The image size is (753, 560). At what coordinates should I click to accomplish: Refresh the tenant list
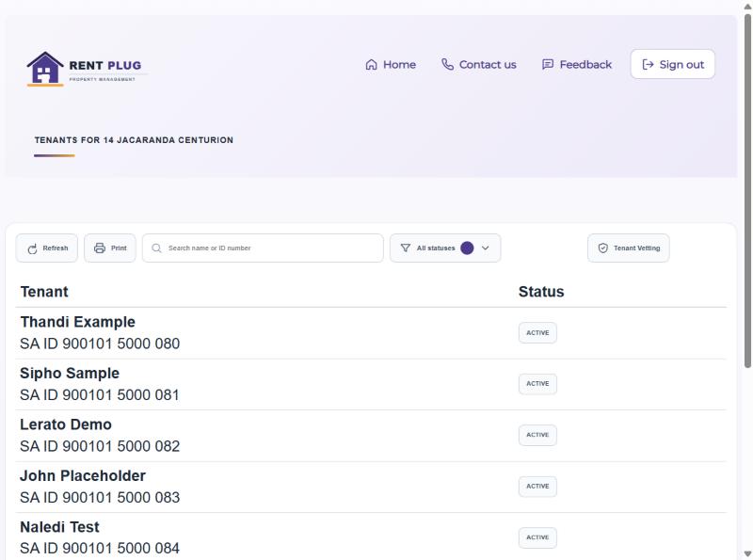[x=46, y=248]
